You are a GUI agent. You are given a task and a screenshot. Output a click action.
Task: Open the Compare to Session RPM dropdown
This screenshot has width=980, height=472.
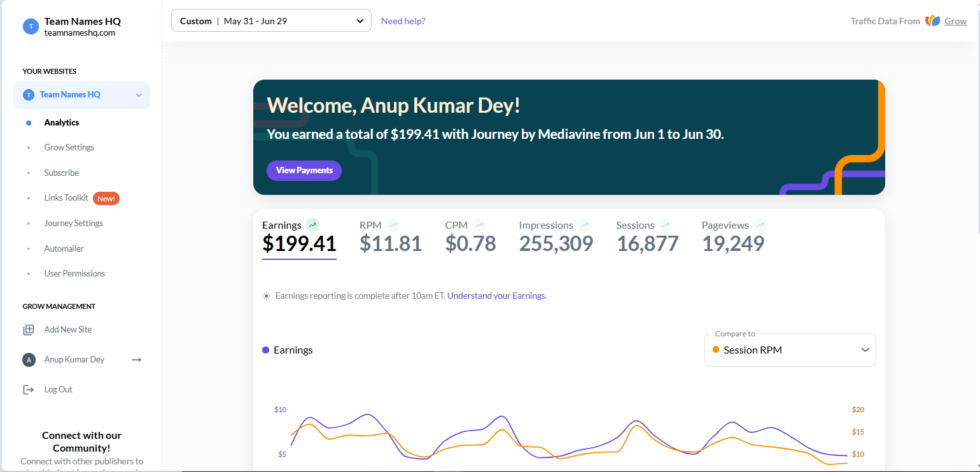pyautogui.click(x=790, y=350)
